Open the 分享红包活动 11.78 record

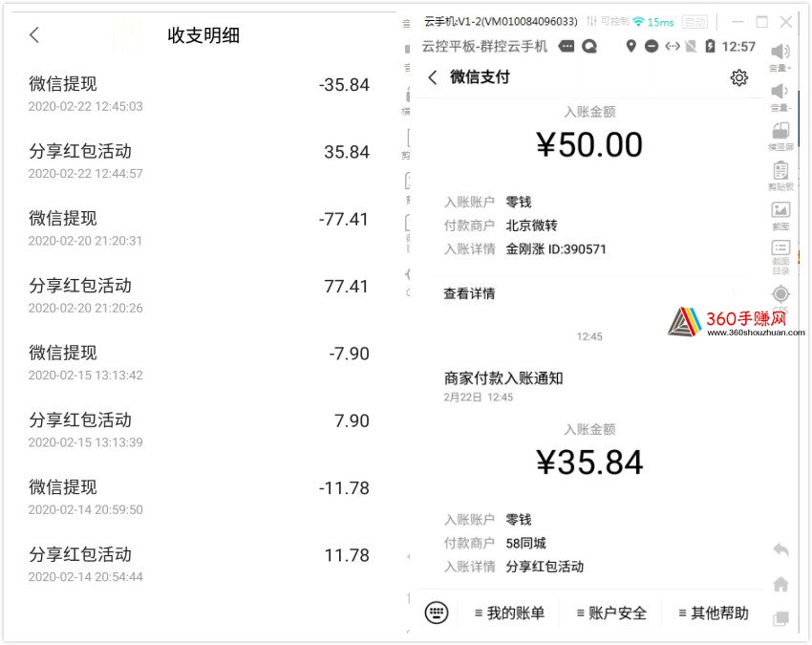pos(200,566)
